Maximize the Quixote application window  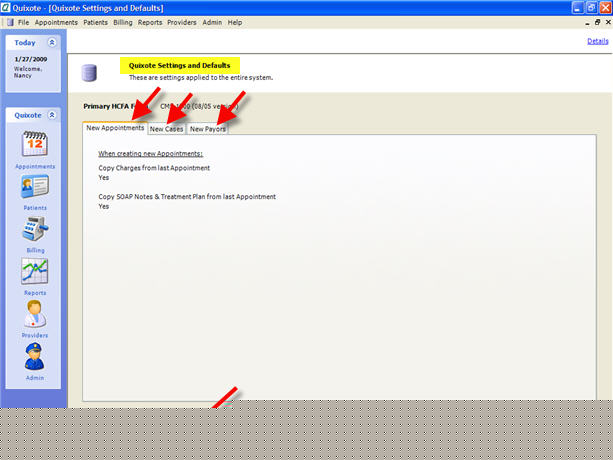(x=591, y=7)
